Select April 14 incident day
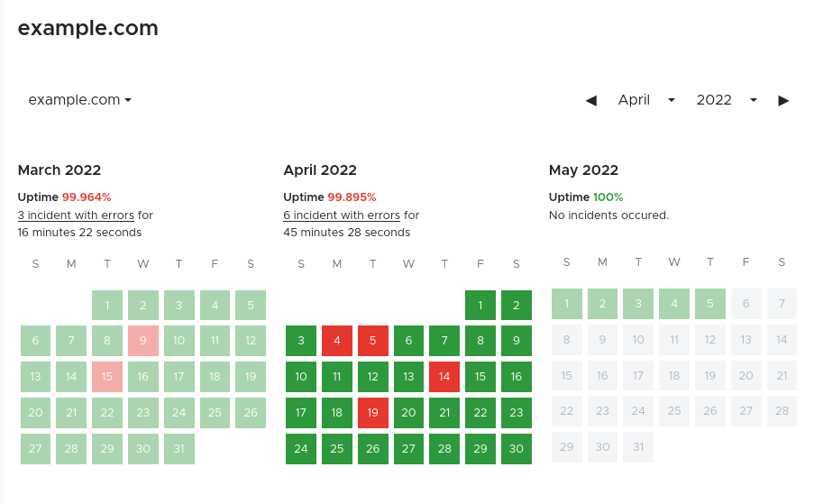The width and height of the screenshot is (814, 504). tap(444, 377)
